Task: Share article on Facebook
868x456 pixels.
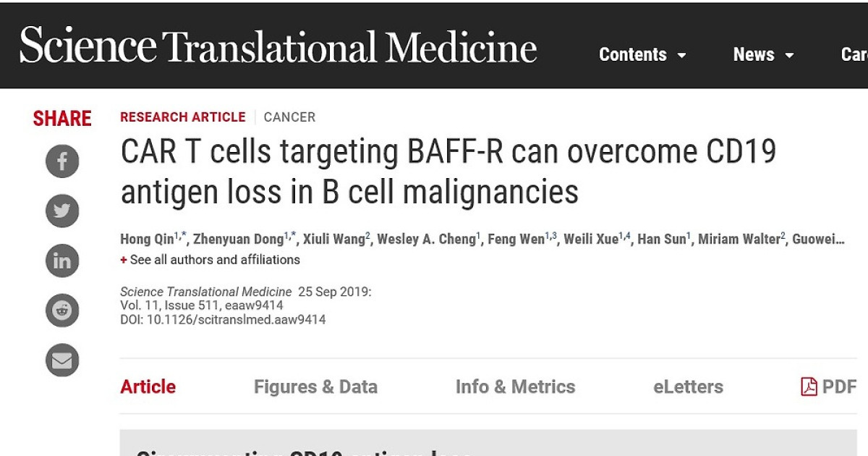Action: coord(62,161)
